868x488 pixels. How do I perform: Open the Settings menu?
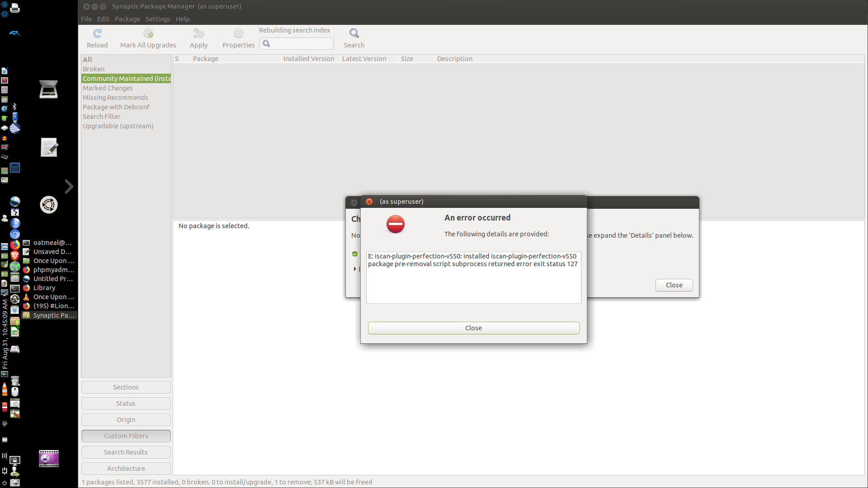(x=158, y=19)
